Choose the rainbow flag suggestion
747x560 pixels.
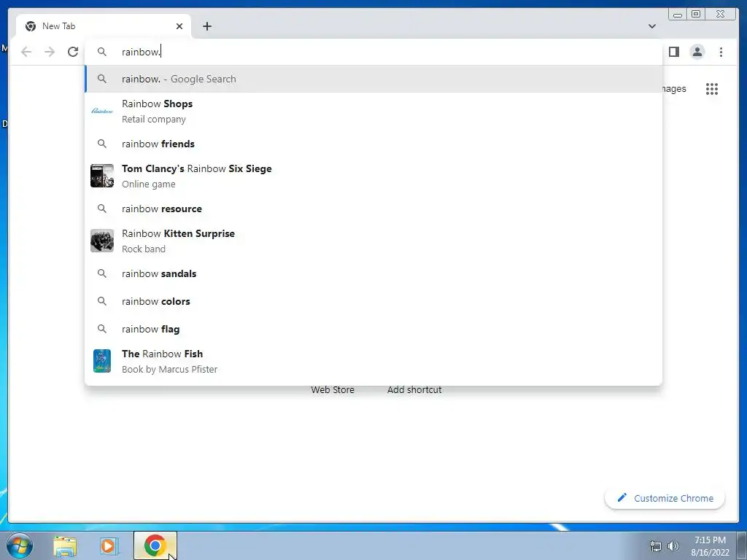373,329
